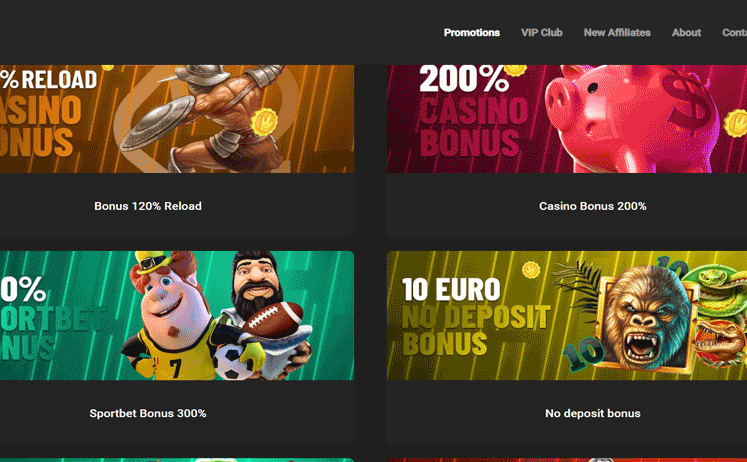The height and width of the screenshot is (462, 747).
Task: Open the Sportbet Bonus 300% title
Action: pyautogui.click(x=148, y=413)
